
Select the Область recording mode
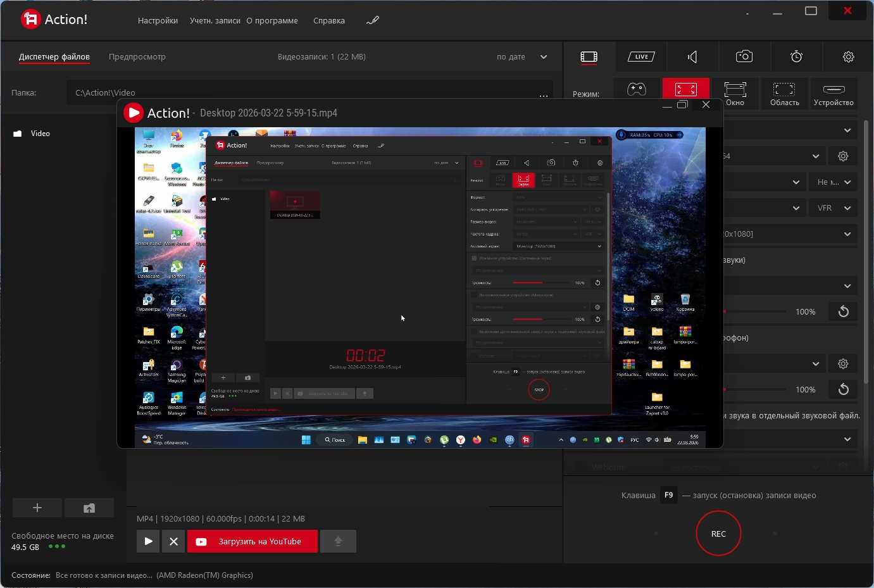point(784,94)
